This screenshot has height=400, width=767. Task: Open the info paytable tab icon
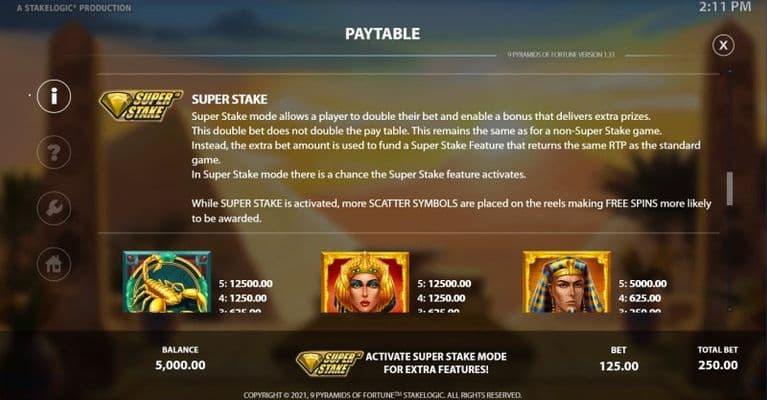[x=54, y=96]
